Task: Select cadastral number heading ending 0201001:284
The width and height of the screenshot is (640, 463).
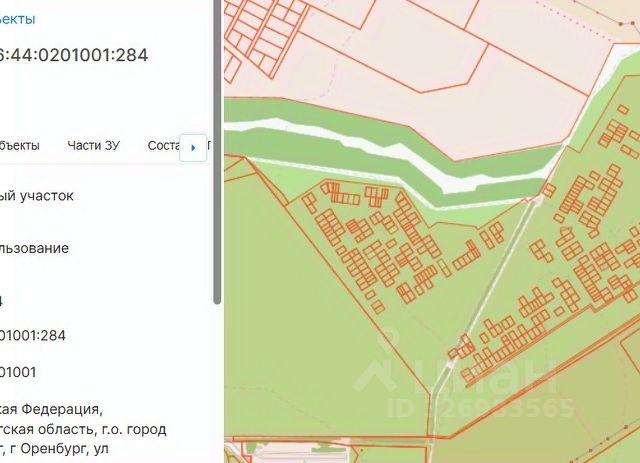Action: [74, 55]
